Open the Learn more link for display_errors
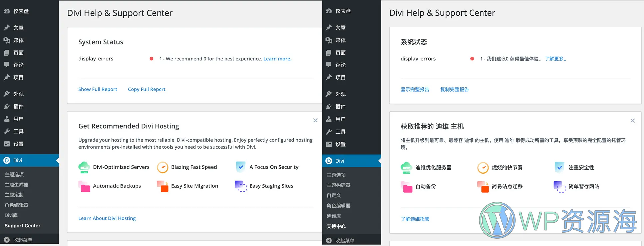 point(277,59)
